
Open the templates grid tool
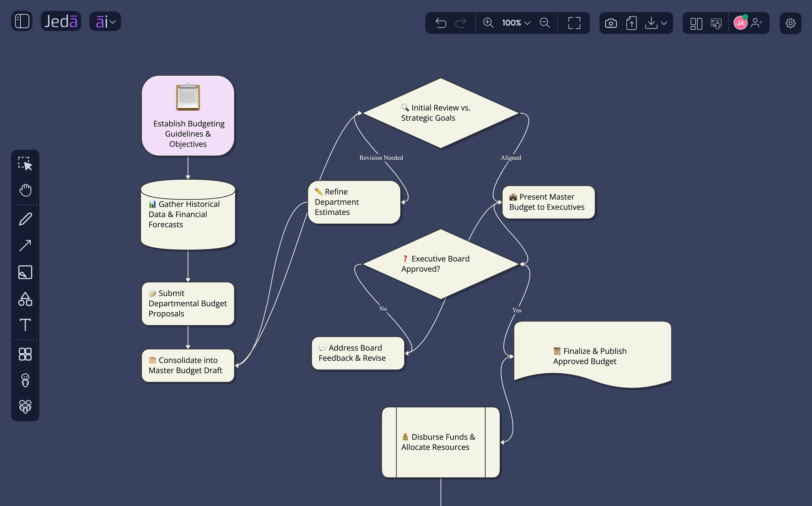tap(25, 354)
